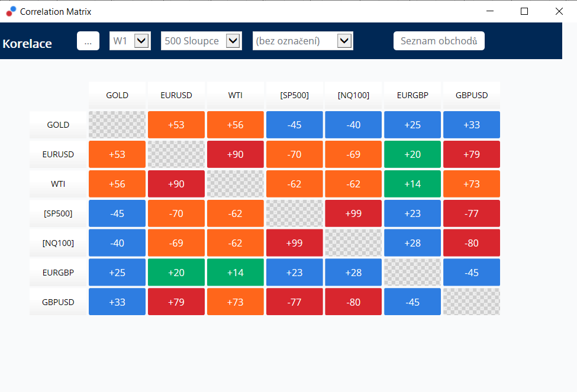Open the W1 timeframe dropdown
Image resolution: width=577 pixels, height=392 pixels.
[x=130, y=41]
